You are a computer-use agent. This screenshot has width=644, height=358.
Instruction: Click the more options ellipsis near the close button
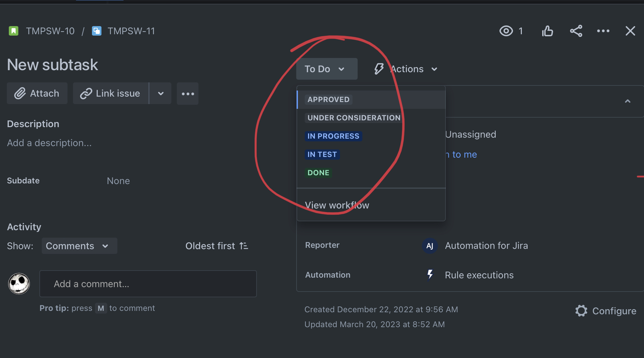coord(603,31)
